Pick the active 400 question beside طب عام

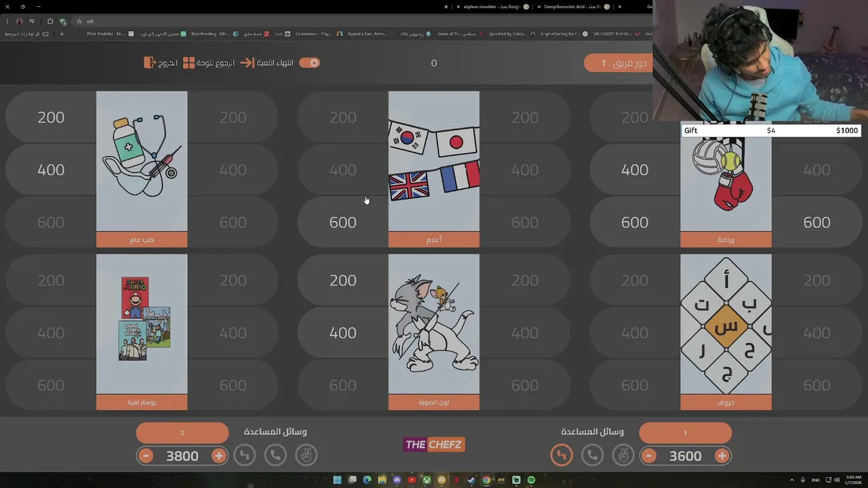(x=51, y=169)
